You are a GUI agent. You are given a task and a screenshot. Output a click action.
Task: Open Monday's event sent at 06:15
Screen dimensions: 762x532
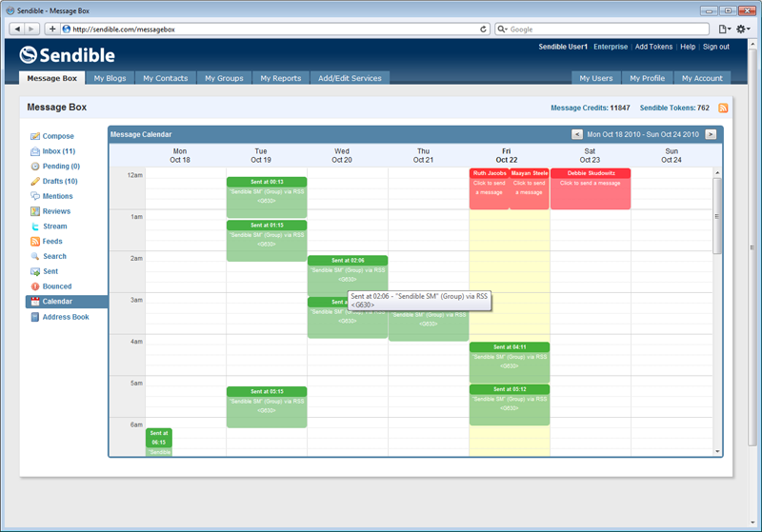[159, 442]
